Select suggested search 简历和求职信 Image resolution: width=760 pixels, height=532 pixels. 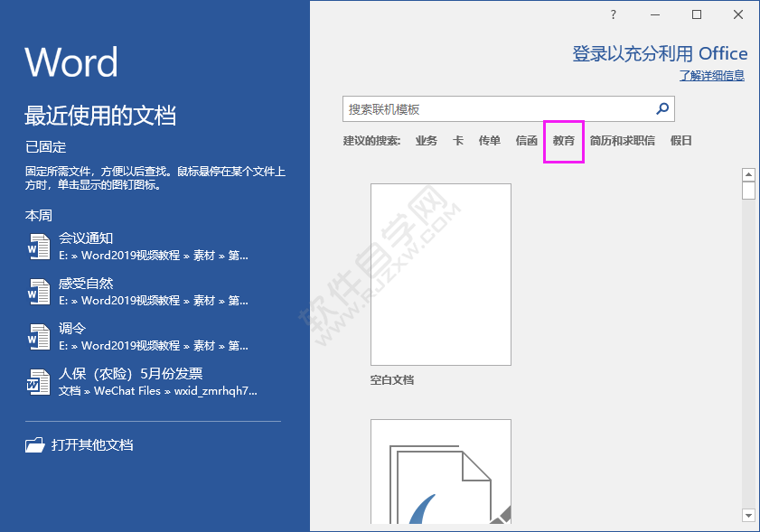coord(623,141)
